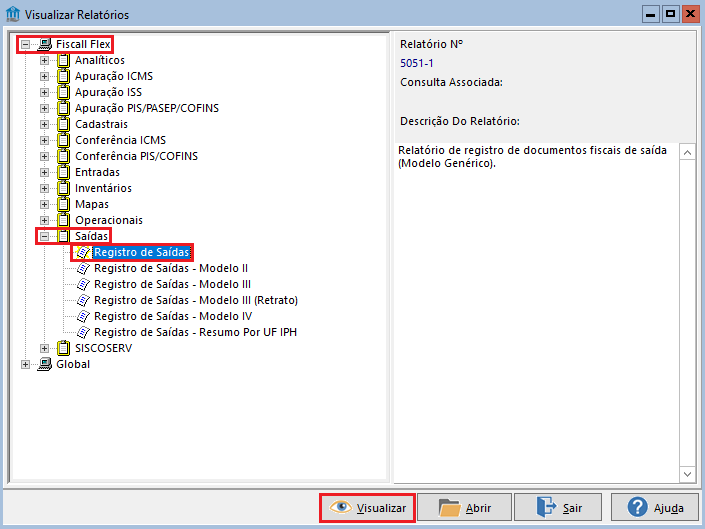Click the Modelo IV report icon
This screenshot has height=529, width=705.
coord(83,316)
